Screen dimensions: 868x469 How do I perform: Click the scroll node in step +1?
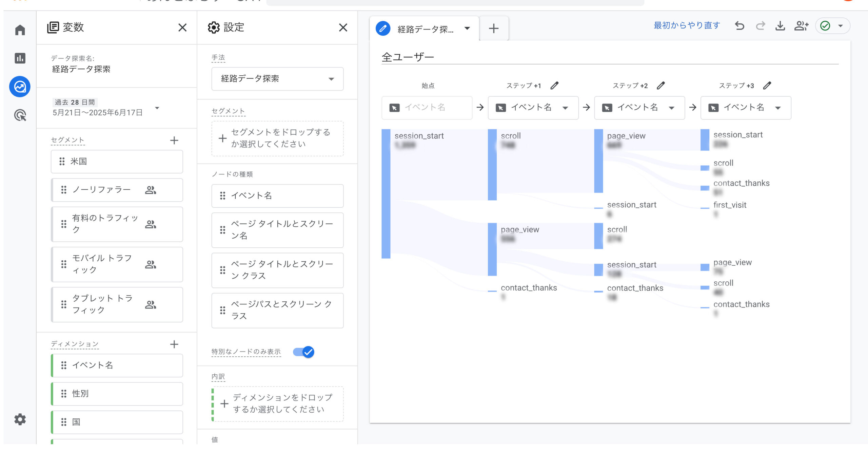pos(492,165)
